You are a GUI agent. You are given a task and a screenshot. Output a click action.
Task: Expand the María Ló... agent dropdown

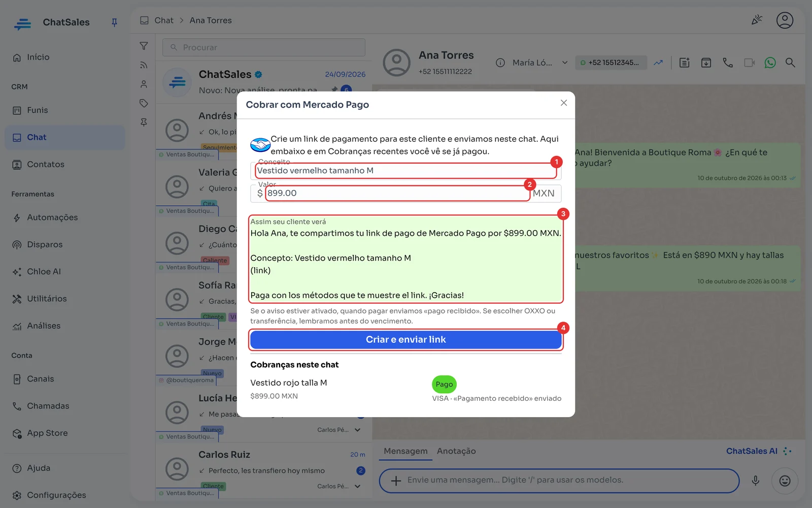[539, 62]
